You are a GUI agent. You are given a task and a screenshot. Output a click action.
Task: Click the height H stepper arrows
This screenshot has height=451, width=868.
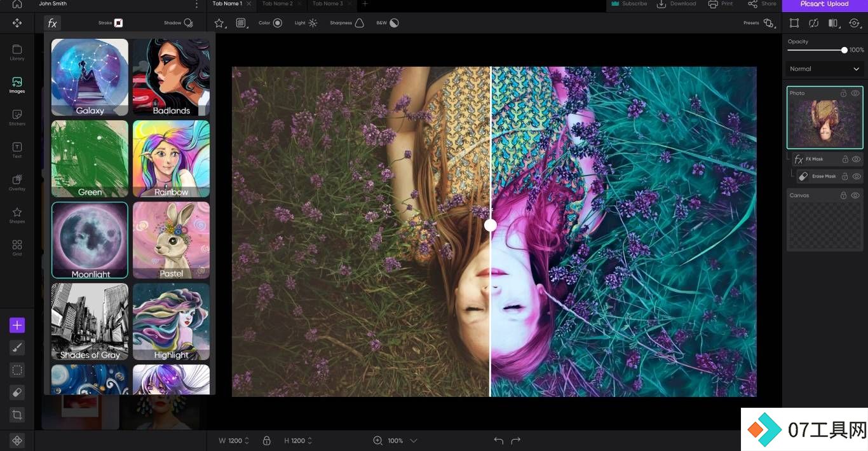click(x=309, y=440)
